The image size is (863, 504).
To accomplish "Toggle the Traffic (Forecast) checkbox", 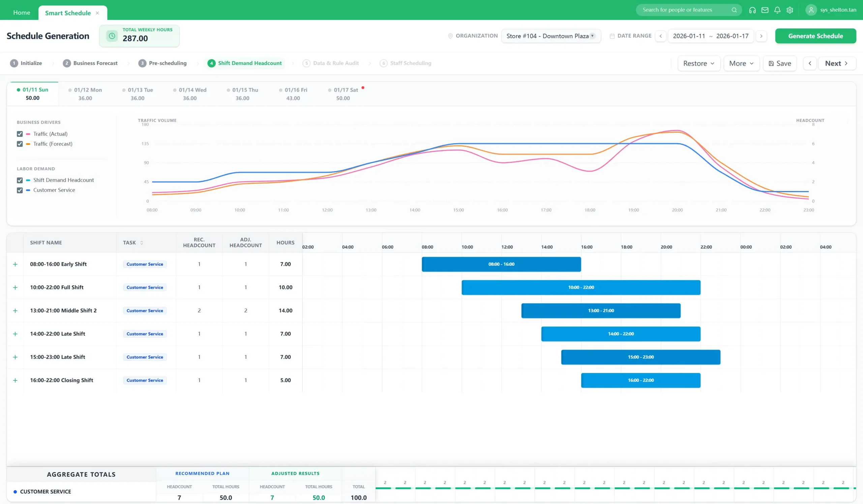I will click(x=20, y=144).
